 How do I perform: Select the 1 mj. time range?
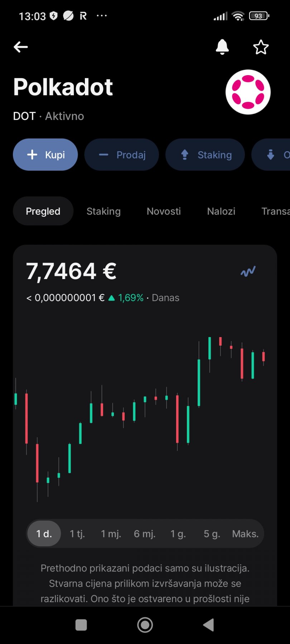(111, 533)
